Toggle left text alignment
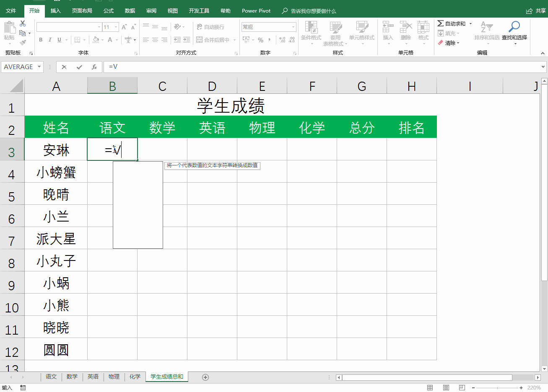 pyautogui.click(x=146, y=40)
